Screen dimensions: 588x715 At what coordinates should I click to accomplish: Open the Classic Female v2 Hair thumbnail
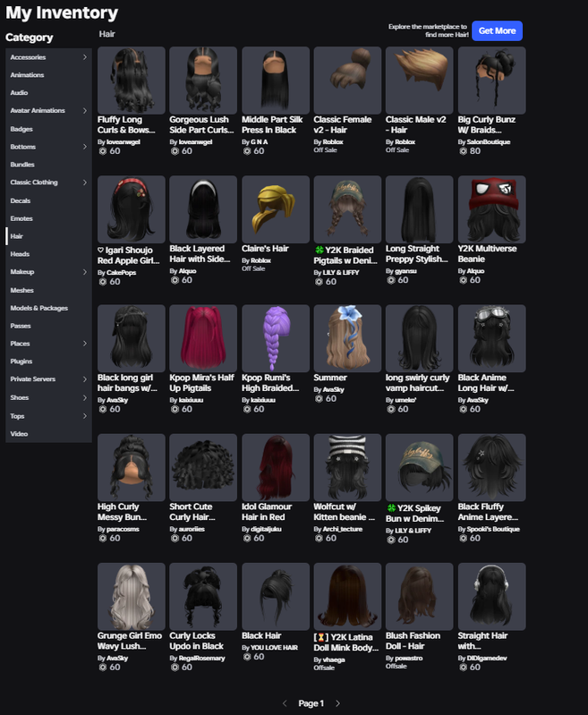point(347,81)
